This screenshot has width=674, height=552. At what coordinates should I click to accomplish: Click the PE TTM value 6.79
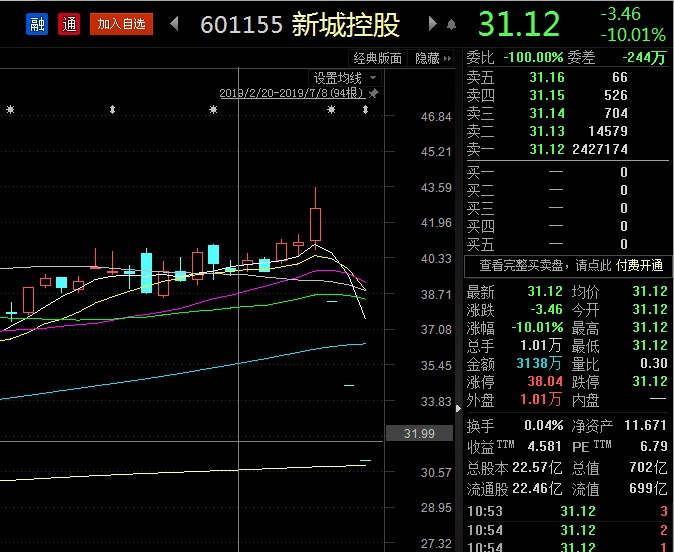pyautogui.click(x=653, y=446)
